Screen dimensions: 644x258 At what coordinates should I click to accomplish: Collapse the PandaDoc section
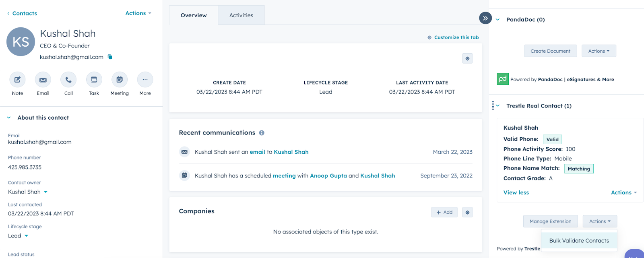click(498, 20)
